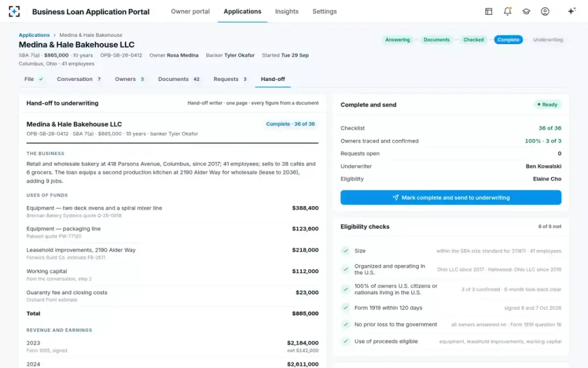Open Settings in top navigation
Screen dimensions: 588x368
(324, 11)
